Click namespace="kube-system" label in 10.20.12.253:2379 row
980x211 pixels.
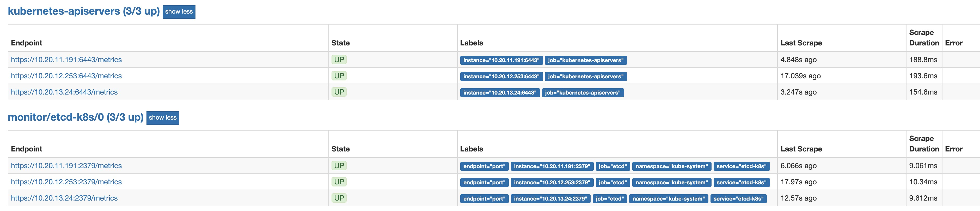tap(672, 183)
